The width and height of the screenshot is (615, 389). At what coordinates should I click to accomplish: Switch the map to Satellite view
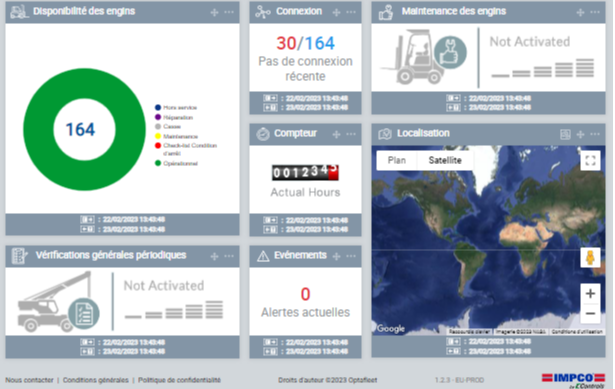pos(445,160)
